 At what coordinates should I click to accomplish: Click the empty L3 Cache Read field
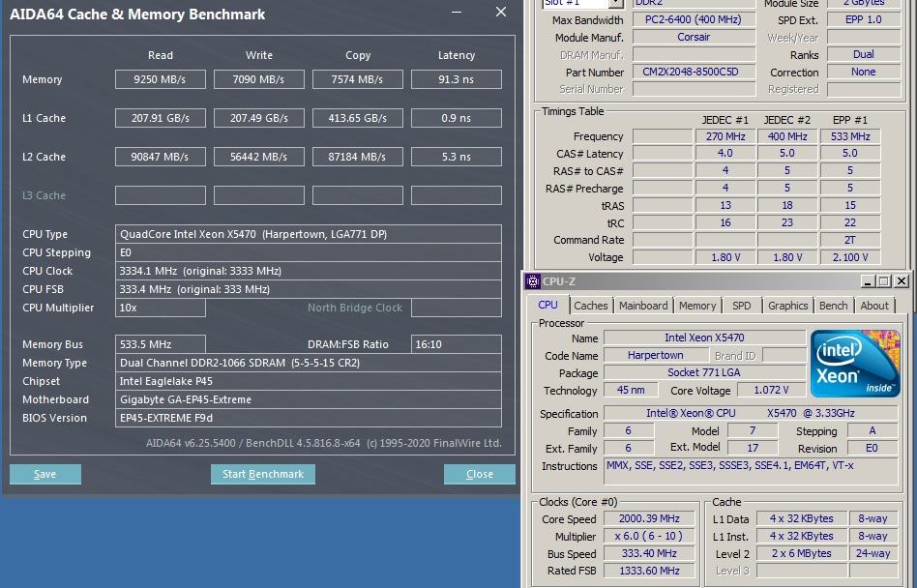coord(161,195)
